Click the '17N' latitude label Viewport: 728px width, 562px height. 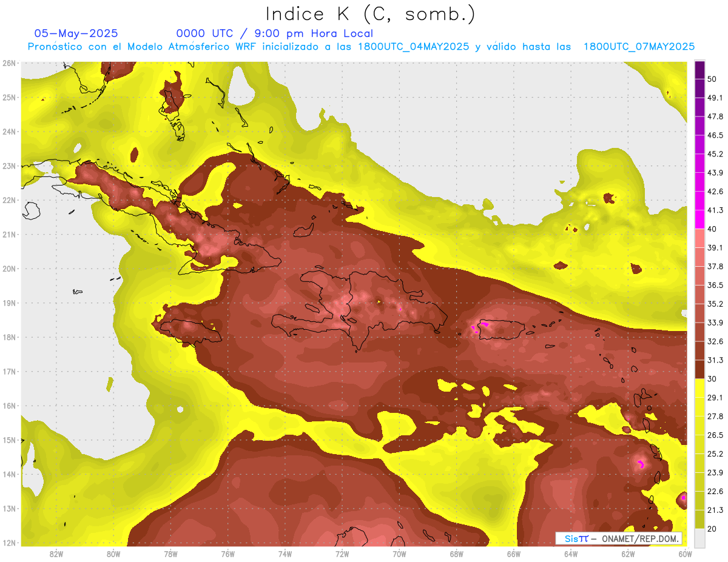tap(10, 372)
